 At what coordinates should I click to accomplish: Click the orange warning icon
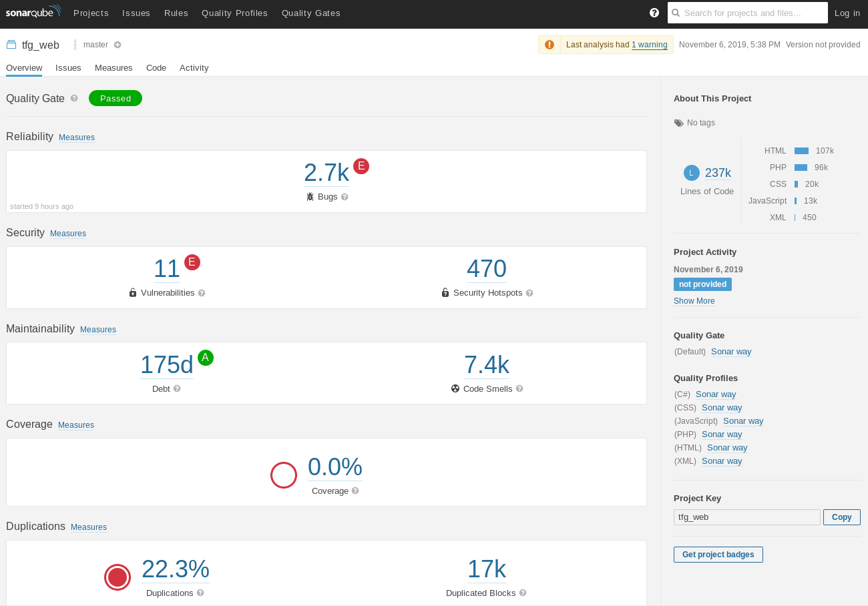pos(550,45)
